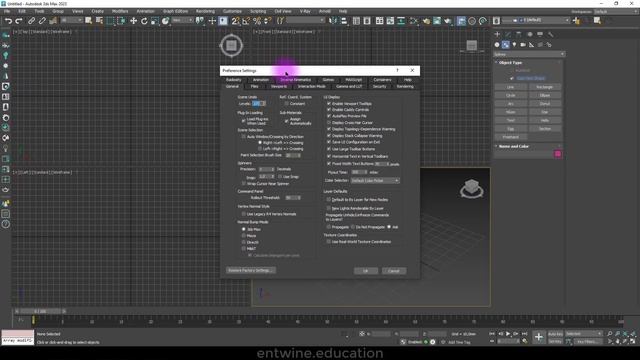
Task: Select the Unlink Selection tool
Action: coord(42,21)
